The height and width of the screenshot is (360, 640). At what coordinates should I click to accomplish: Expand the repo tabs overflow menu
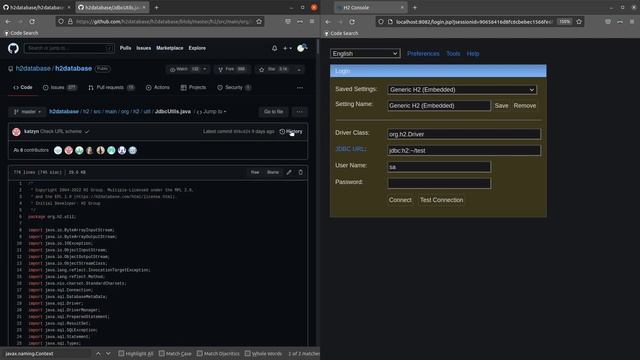click(x=300, y=88)
